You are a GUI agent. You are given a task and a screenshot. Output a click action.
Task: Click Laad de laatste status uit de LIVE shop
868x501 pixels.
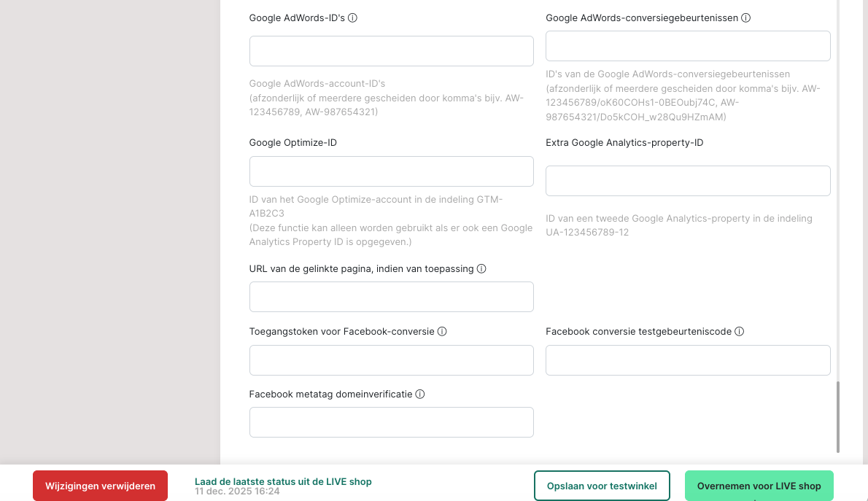(x=283, y=482)
